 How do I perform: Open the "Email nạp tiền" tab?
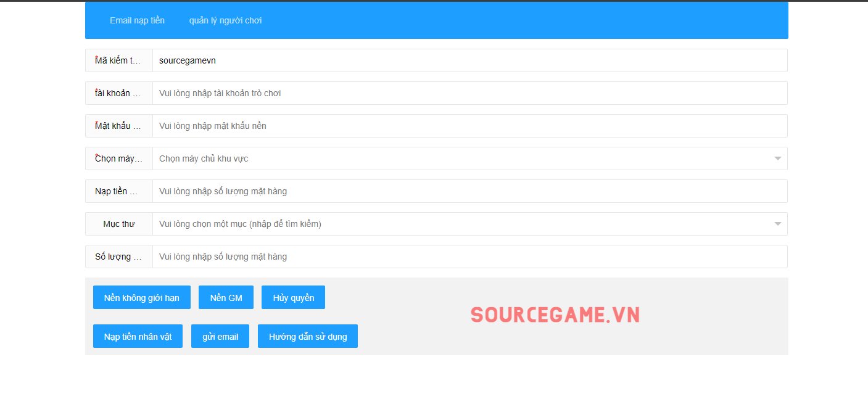pyautogui.click(x=137, y=20)
